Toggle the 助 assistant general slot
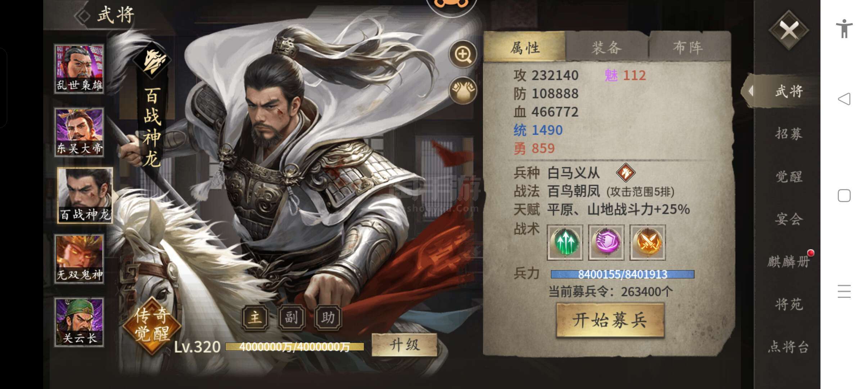The height and width of the screenshot is (389, 868). (328, 318)
